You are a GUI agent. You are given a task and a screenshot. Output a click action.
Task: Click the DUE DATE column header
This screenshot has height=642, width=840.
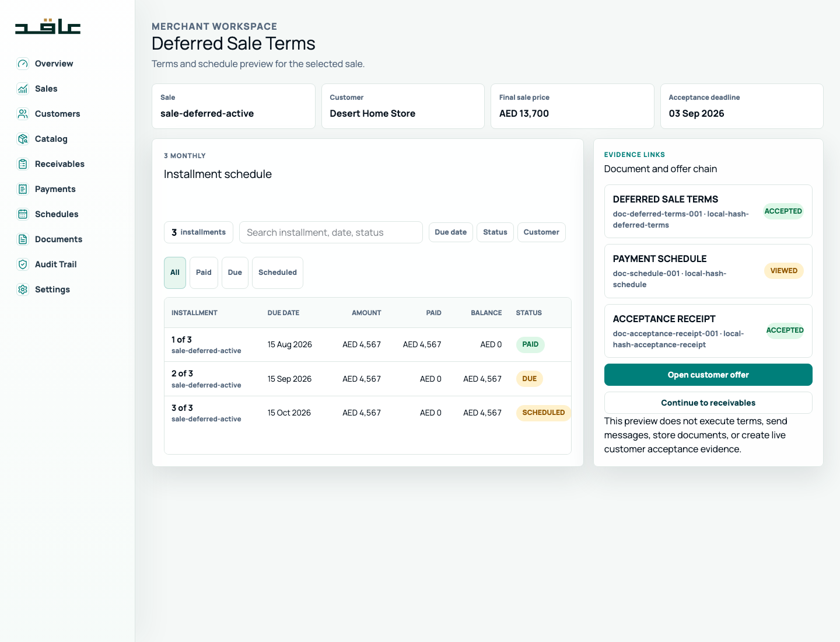[x=283, y=313]
